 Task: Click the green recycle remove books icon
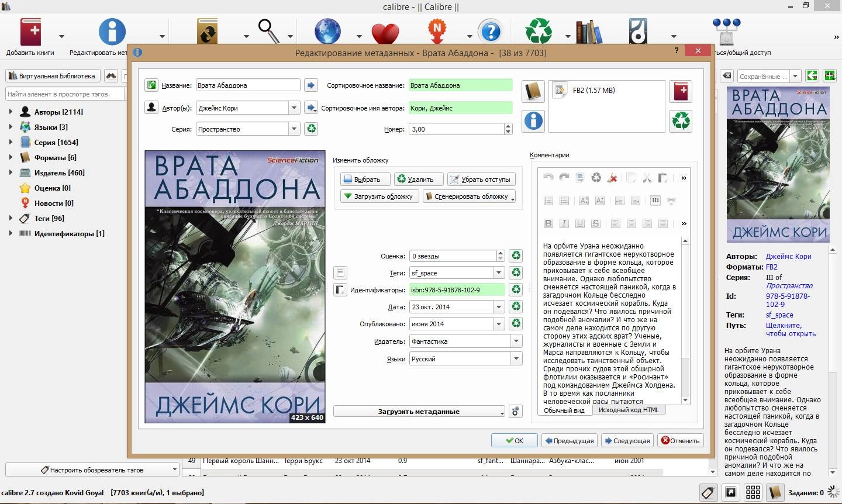[x=539, y=31]
